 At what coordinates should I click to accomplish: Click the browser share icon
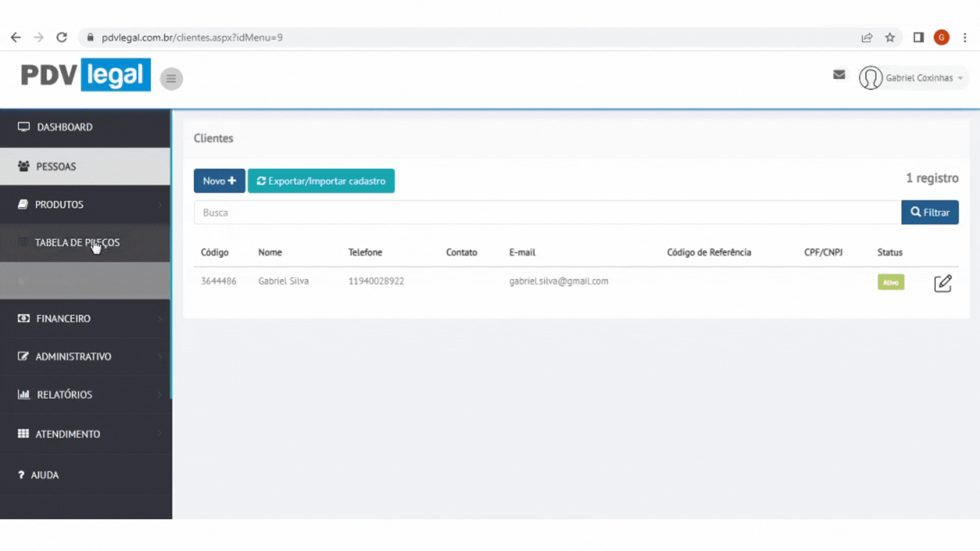click(867, 38)
